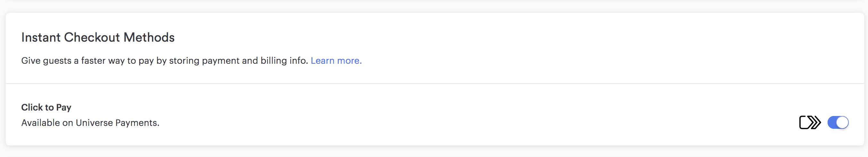Image resolution: width=868 pixels, height=157 pixels.
Task: Tap the double-chevron payment icon
Action: (x=810, y=122)
